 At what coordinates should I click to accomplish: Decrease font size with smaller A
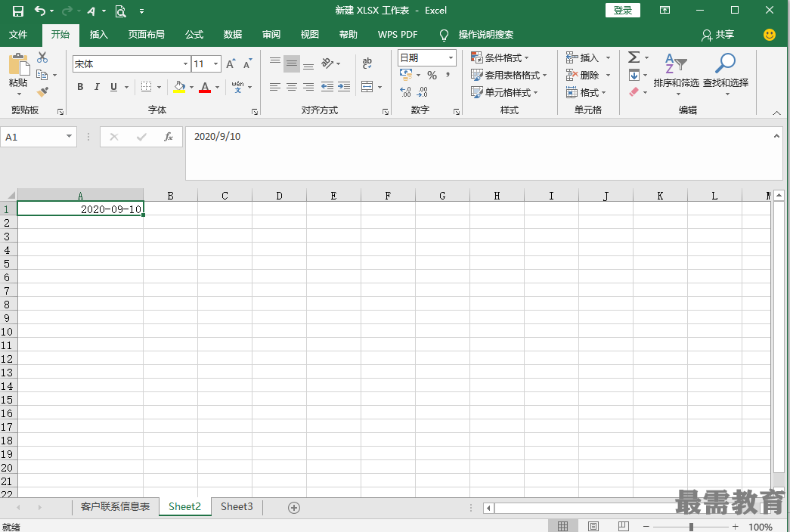click(x=247, y=64)
